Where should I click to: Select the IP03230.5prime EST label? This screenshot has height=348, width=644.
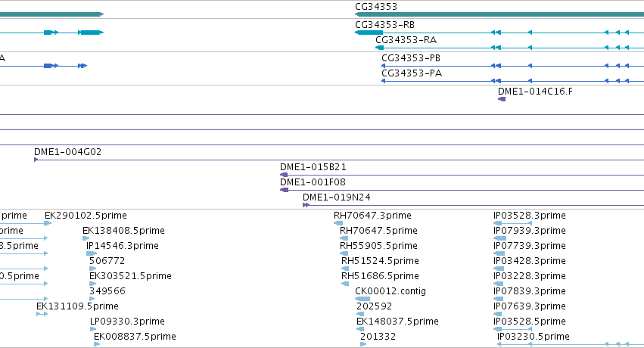point(533,337)
